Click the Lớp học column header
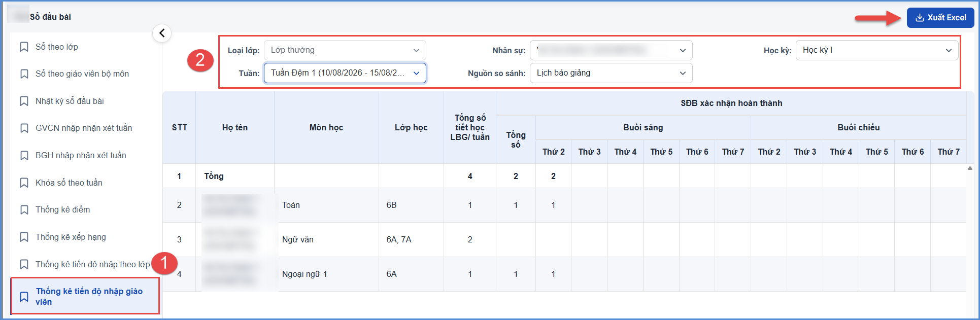Screen dimensions: 980x320 411,128
